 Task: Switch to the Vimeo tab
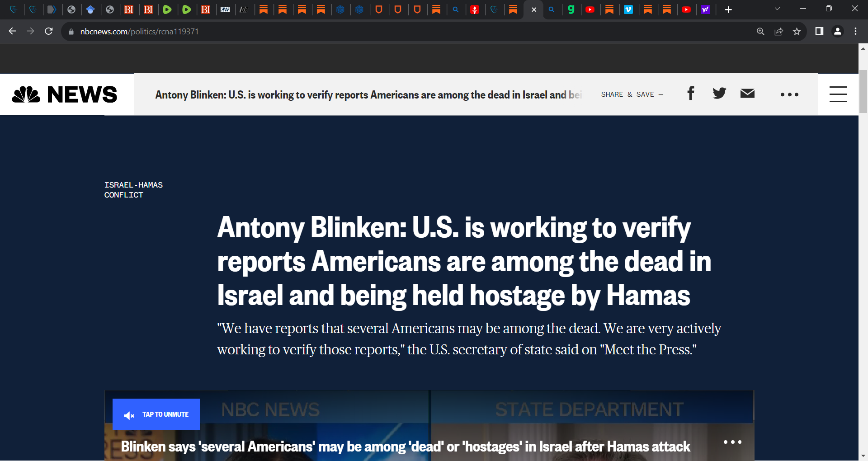(628, 9)
